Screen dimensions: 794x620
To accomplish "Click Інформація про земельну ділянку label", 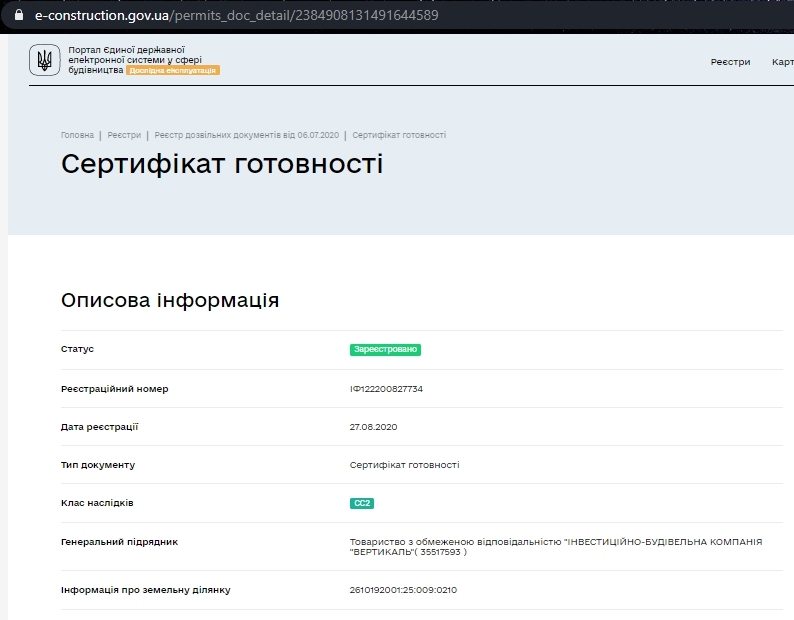I will (146, 590).
